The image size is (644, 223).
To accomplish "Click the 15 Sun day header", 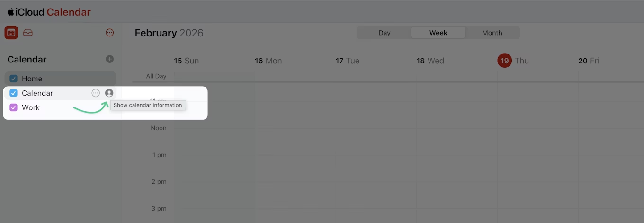I will click(187, 61).
